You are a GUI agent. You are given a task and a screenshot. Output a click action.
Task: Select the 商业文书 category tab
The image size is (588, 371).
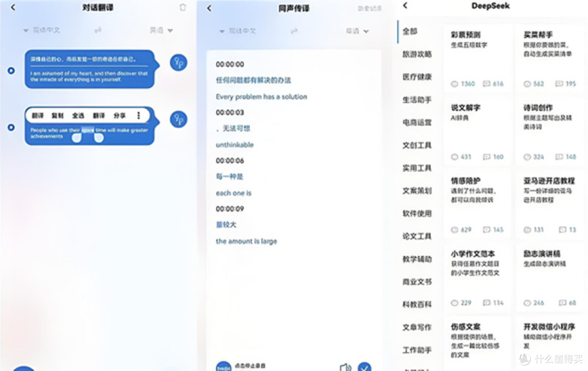417,282
